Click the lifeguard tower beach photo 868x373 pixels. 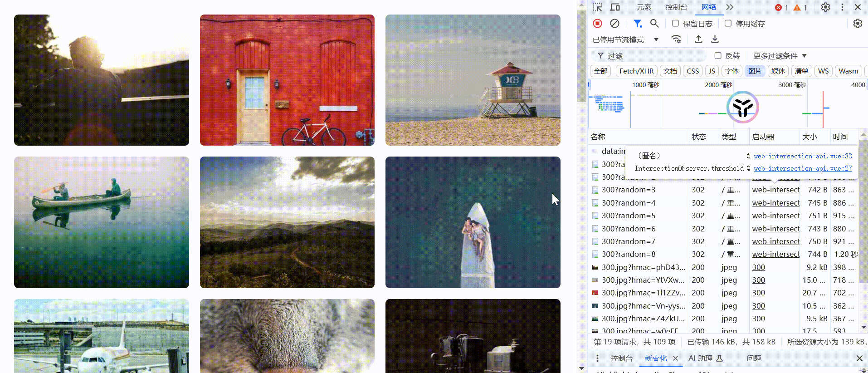473,80
